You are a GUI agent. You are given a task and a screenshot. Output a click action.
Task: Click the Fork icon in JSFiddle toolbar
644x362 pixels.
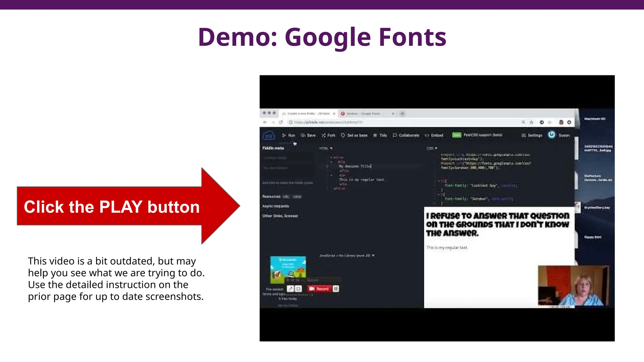pos(324,135)
